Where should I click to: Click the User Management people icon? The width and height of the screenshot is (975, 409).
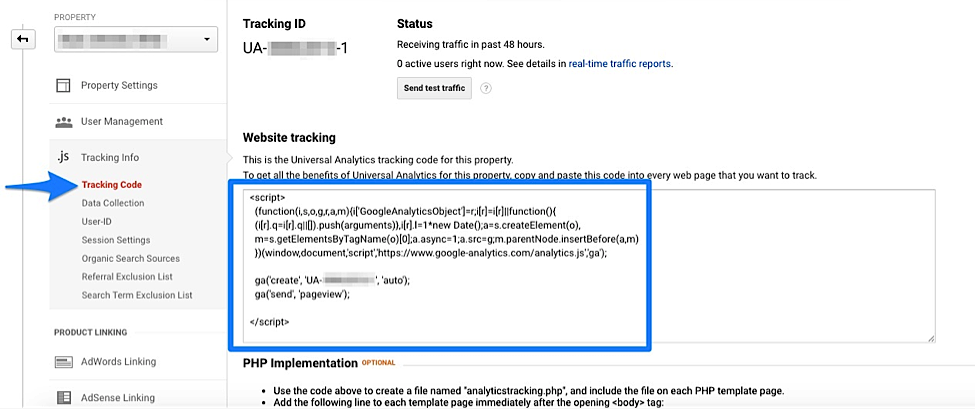(64, 121)
